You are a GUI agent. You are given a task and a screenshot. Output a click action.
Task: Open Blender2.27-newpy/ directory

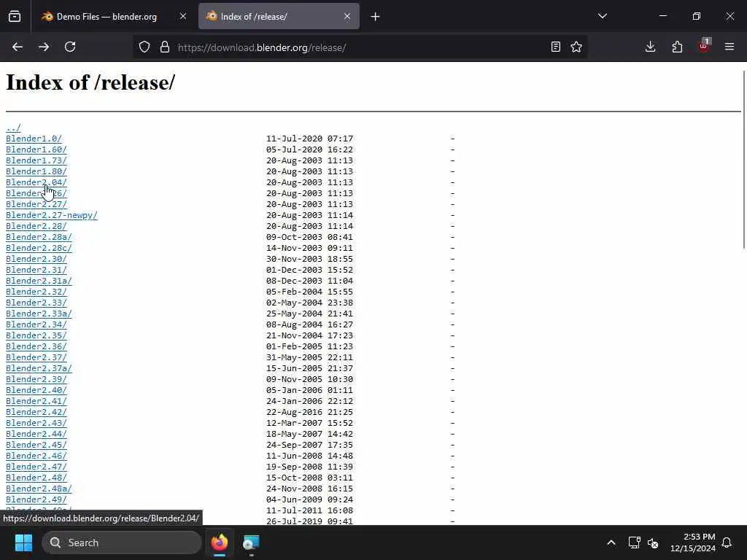tap(52, 215)
